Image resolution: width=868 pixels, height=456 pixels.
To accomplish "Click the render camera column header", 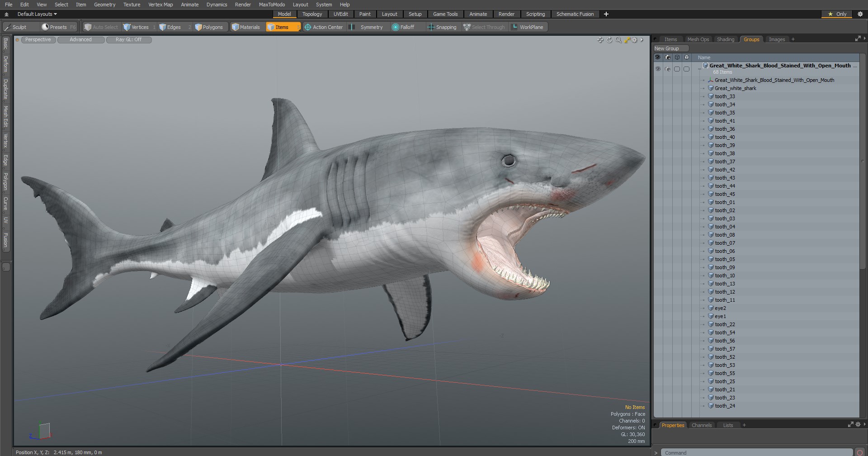I will coord(668,57).
